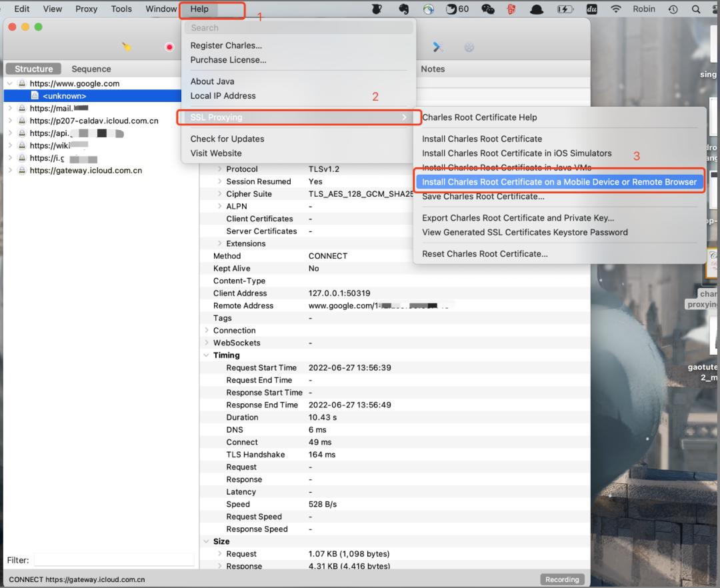Open the Tools wrench icon in toolbar
This screenshot has width=720, height=588.
[438, 47]
